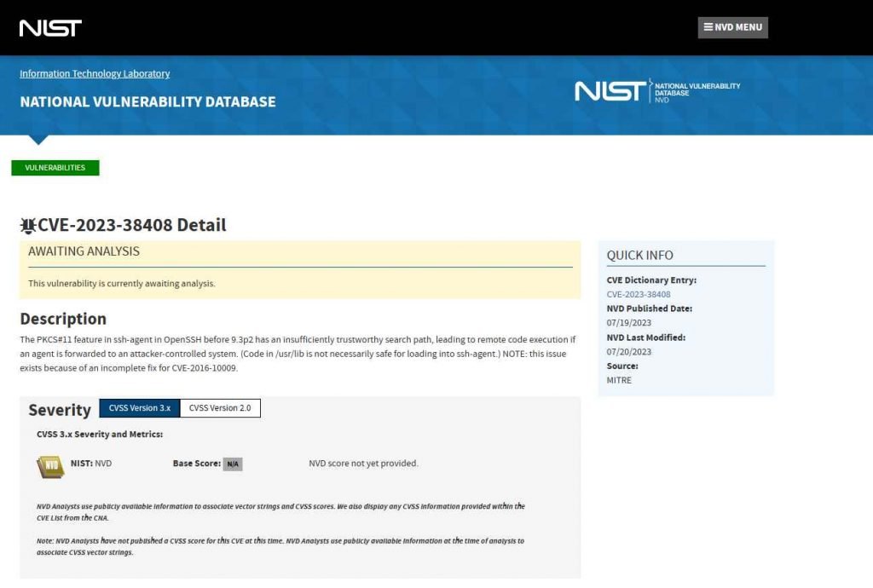Image resolution: width=873 pixels, height=588 pixels.
Task: Click NVD Last Modified value 07/20/2023
Action: [x=628, y=352]
